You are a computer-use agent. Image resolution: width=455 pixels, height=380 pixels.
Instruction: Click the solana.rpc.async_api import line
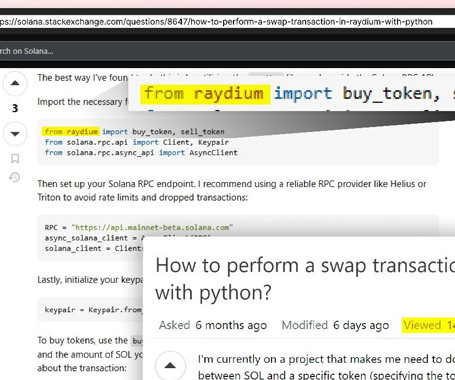[141, 153]
